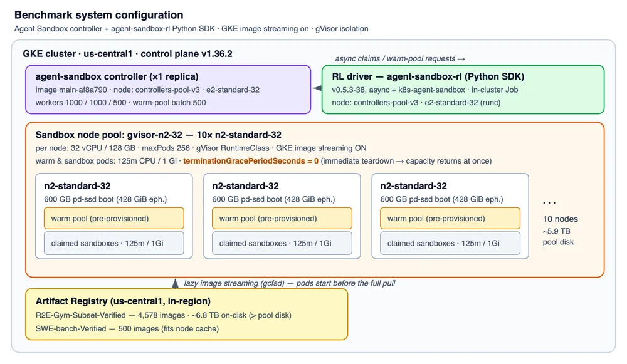Click the '~5.9 TB pool disk' note
The width and height of the screenshot is (627, 364).
click(x=558, y=237)
